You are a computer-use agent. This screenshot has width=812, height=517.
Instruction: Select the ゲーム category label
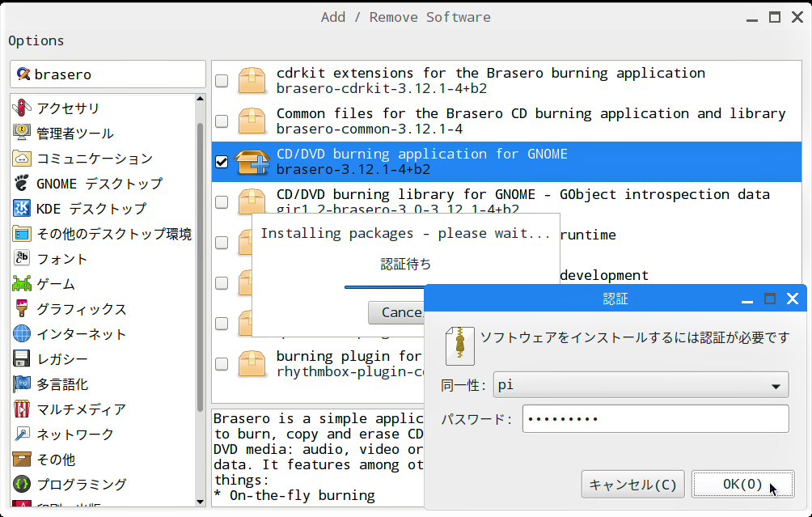coord(56,285)
